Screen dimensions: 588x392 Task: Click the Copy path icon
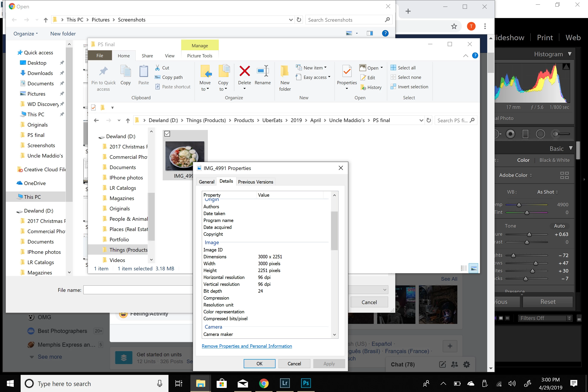pos(158,77)
